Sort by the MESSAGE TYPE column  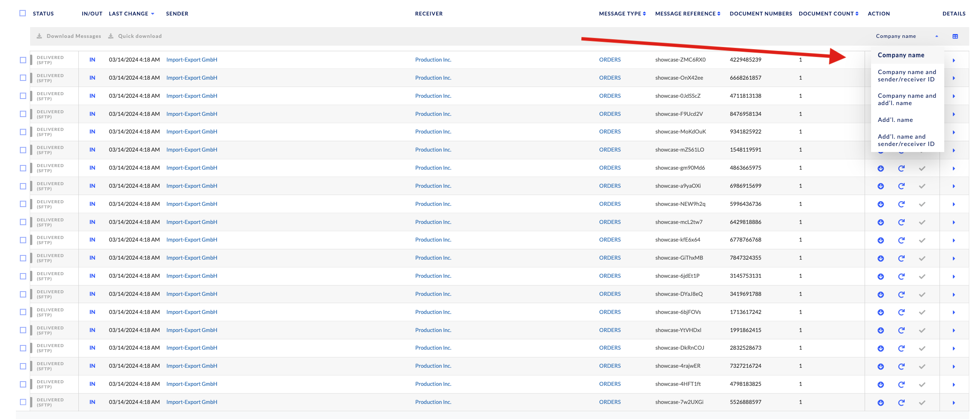622,14
